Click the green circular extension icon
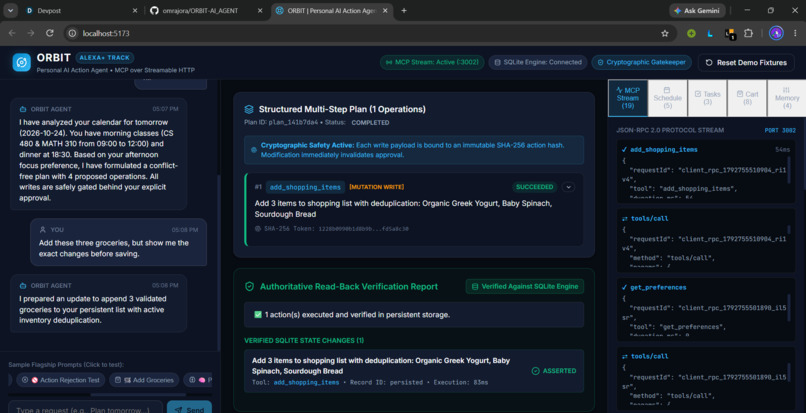Viewport: 806px width, 413px height. pyautogui.click(x=691, y=33)
